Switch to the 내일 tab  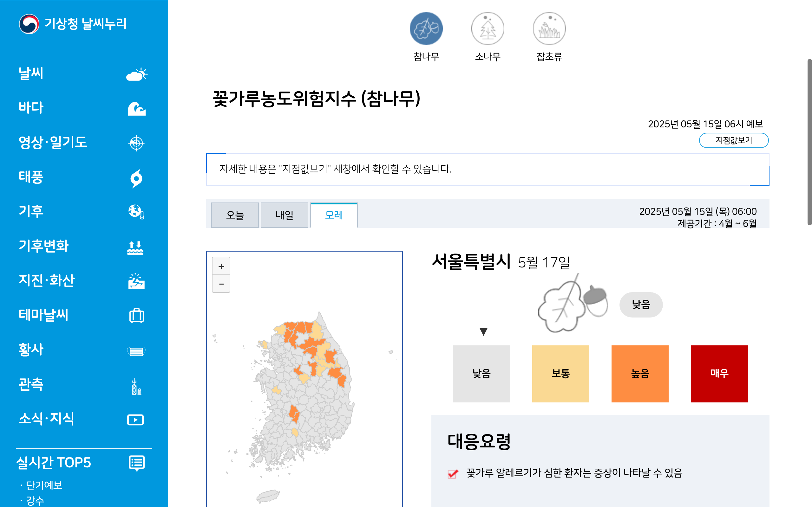(x=284, y=215)
